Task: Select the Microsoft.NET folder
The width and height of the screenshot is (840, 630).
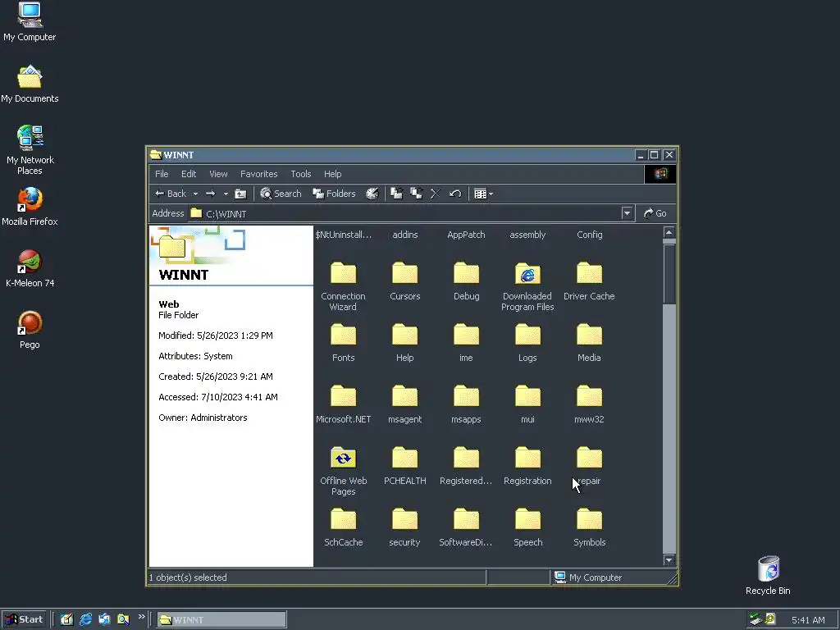Action: point(344,404)
